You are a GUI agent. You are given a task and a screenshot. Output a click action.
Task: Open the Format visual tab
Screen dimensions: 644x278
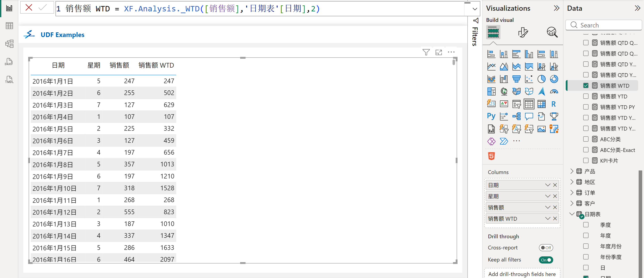tap(523, 32)
